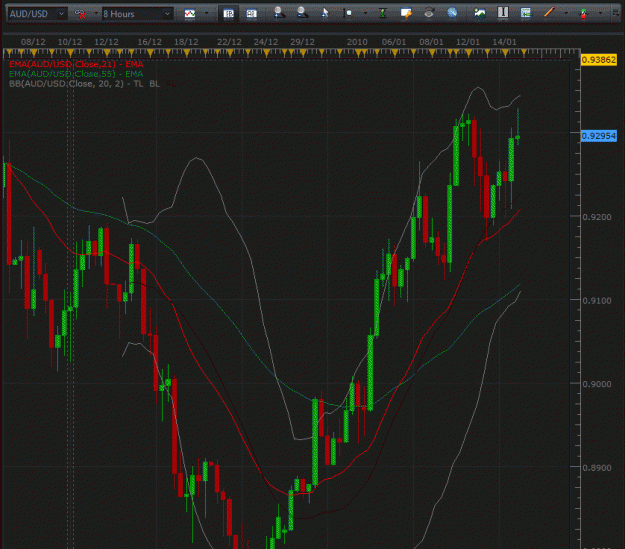Click the 12/01 date label on time axis

pyautogui.click(x=468, y=42)
